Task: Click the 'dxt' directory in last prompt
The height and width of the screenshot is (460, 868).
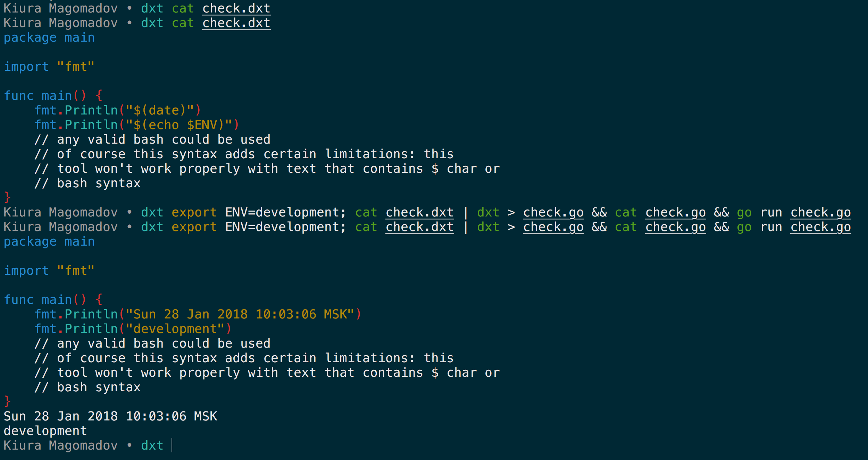Action: pyautogui.click(x=152, y=445)
